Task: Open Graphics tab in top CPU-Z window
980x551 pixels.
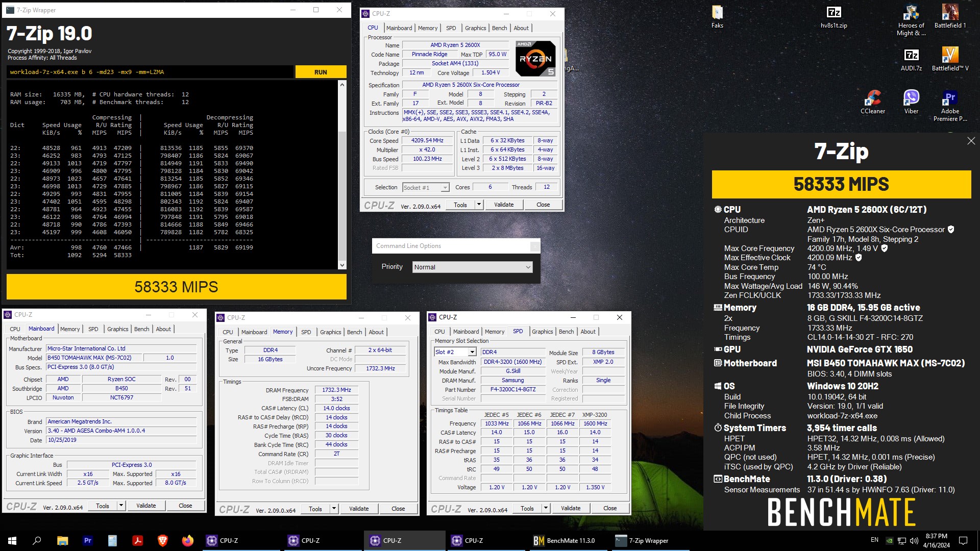Action: [475, 28]
